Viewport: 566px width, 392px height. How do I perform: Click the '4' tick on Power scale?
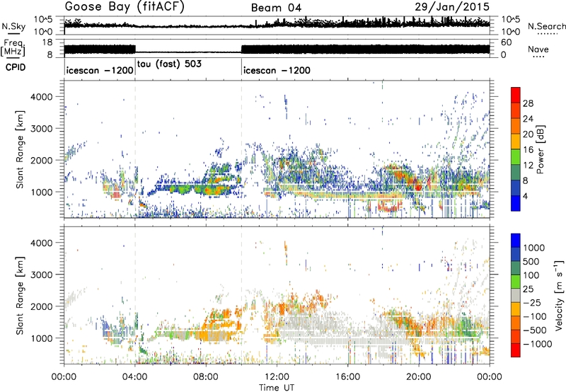tap(525, 196)
